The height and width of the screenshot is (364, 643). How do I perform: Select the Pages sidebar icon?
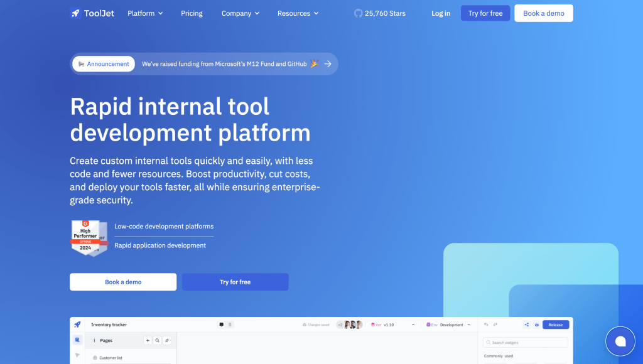[x=77, y=340]
